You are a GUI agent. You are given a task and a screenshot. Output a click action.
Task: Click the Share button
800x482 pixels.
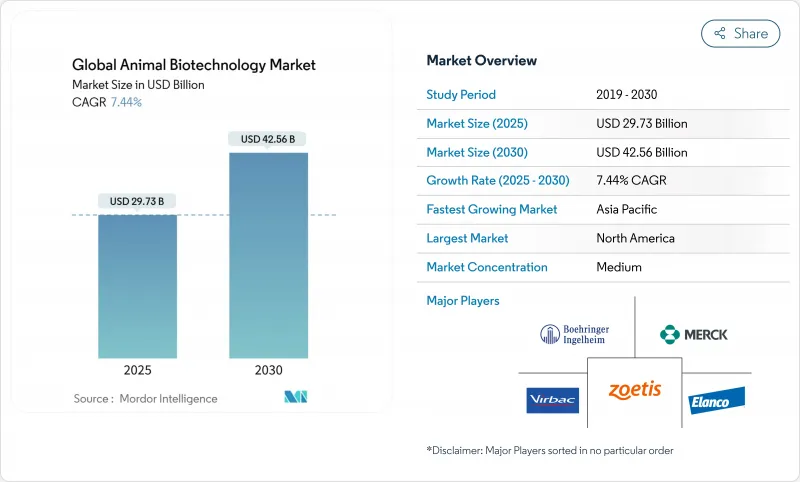pyautogui.click(x=741, y=33)
